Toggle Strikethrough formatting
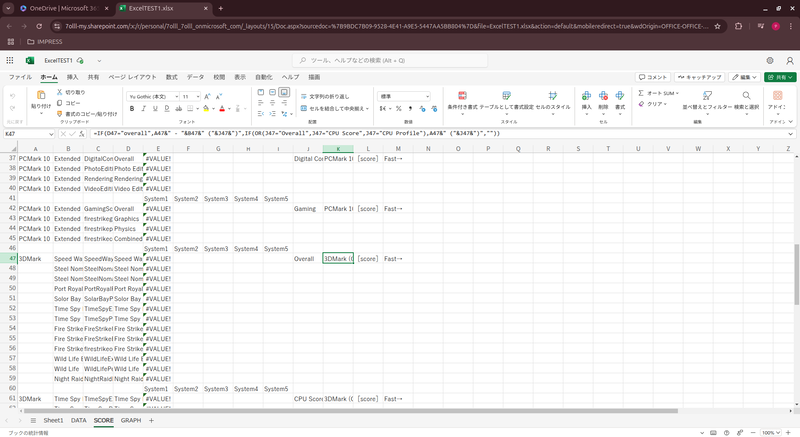Image resolution: width=800 pixels, height=437 pixels. [179, 109]
